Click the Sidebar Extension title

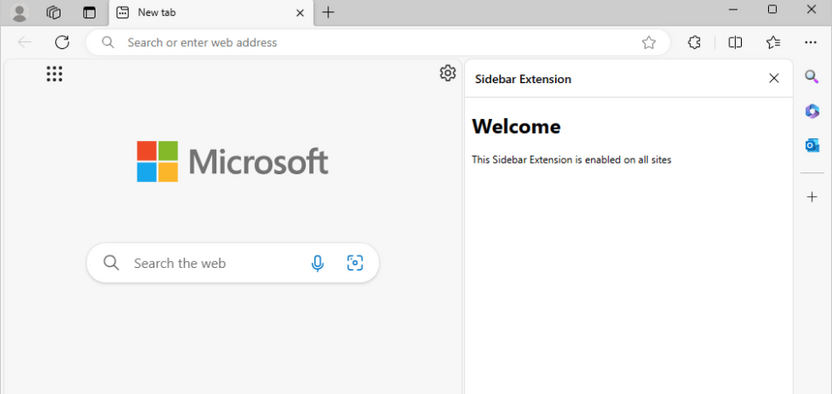523,79
